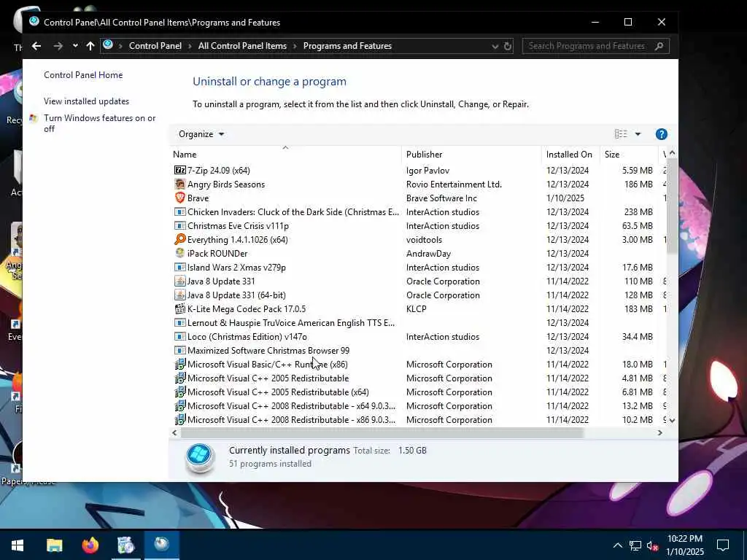
Task: Open Control Panel Home link
Action: click(x=83, y=75)
